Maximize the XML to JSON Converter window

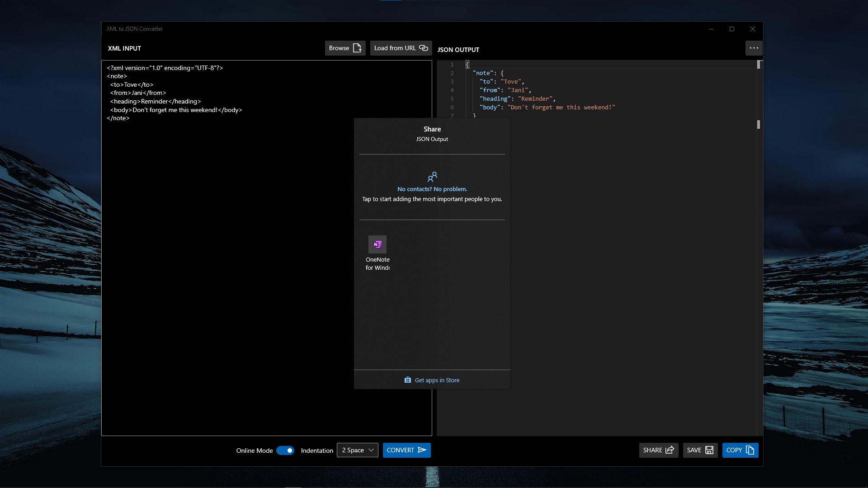pos(732,29)
